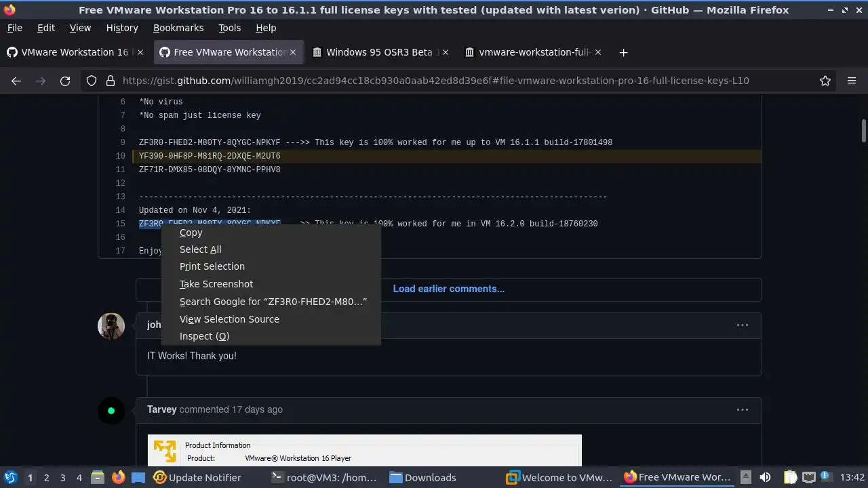Open network status tray icon
Screen dimensions: 868x488
(x=809, y=477)
